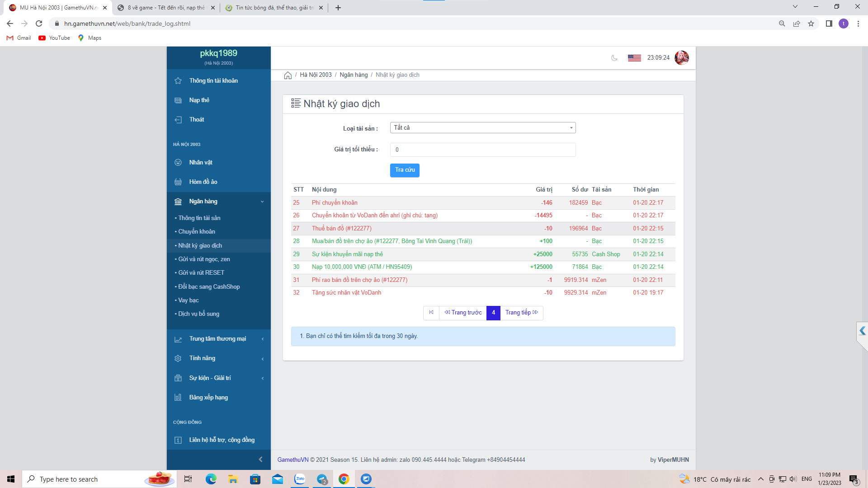
Task: Go to Trang tiếp next page
Action: click(x=521, y=313)
